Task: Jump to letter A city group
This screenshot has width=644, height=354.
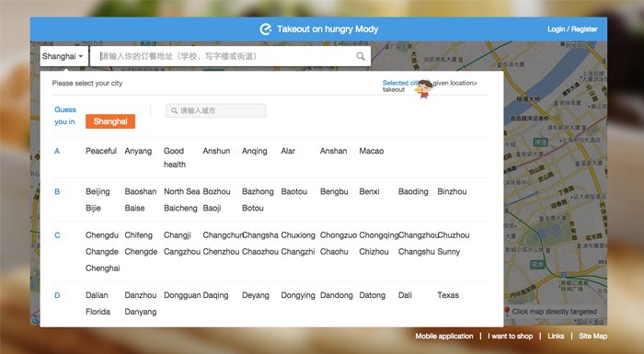Action: tap(57, 151)
